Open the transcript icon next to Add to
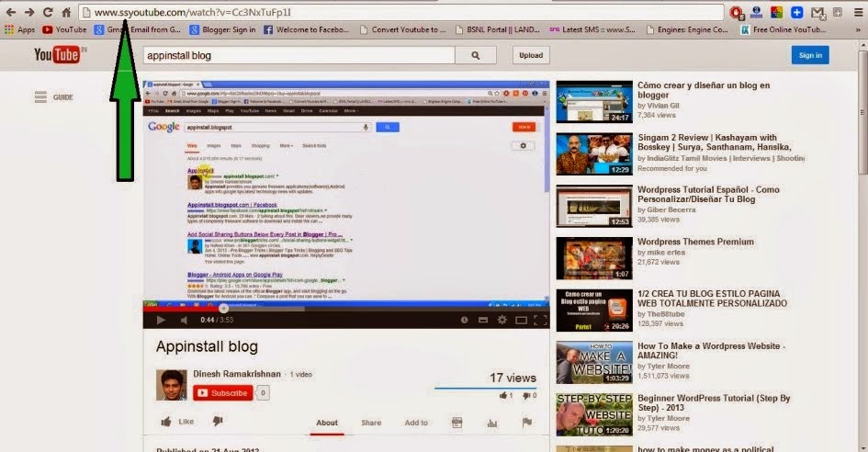The height and width of the screenshot is (452, 868). (457, 423)
